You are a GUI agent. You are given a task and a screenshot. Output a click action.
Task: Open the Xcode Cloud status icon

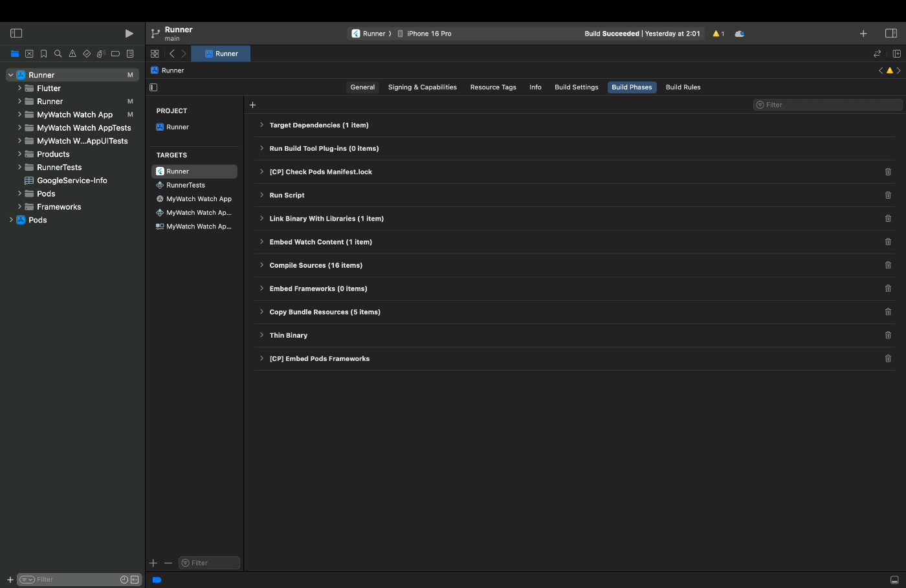(x=740, y=34)
